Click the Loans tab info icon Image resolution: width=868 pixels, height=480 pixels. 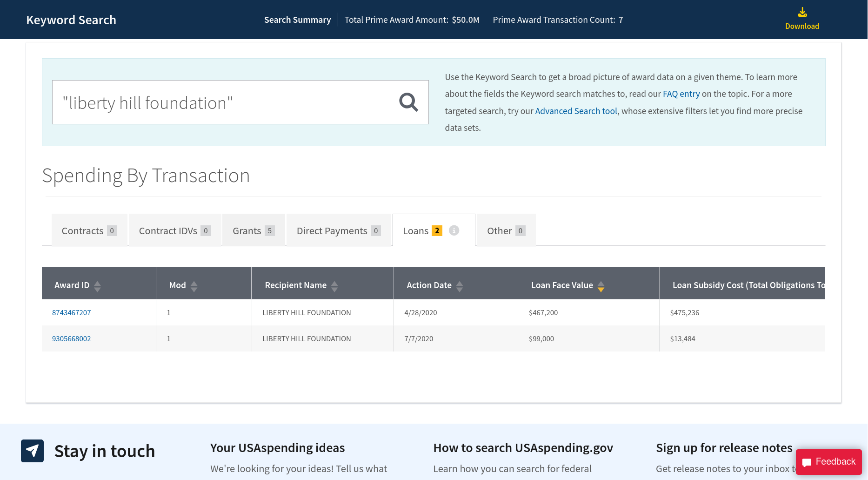coord(454,230)
